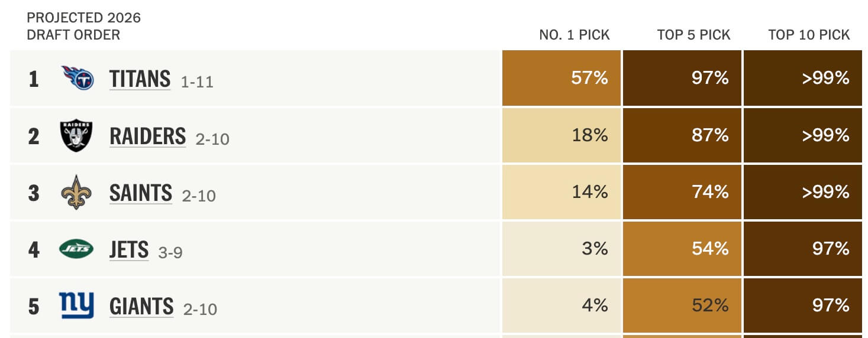Select the Titans 57% No. 1 pick cell
868x338 pixels.
pos(562,78)
